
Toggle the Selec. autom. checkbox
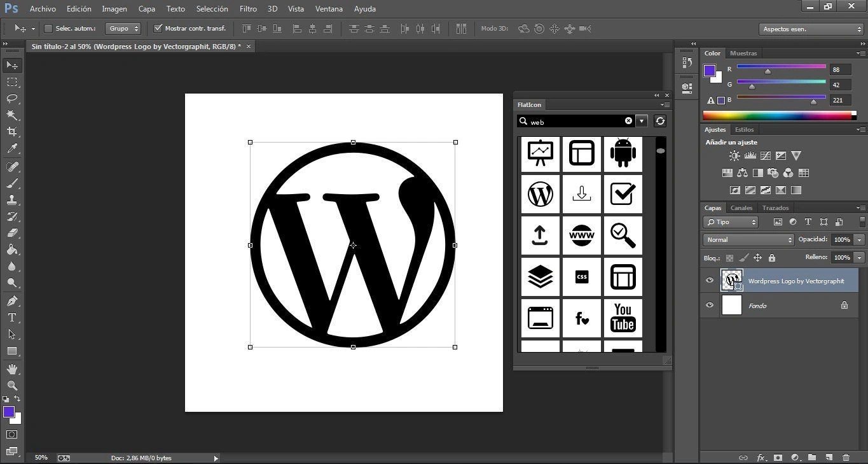pos(48,29)
